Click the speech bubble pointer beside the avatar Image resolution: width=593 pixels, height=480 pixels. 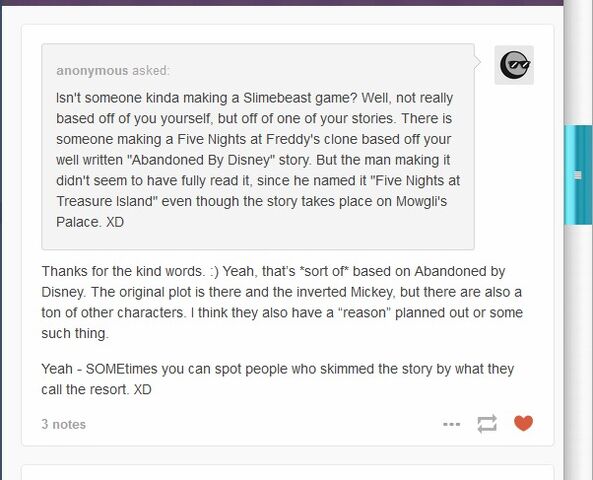(477, 62)
